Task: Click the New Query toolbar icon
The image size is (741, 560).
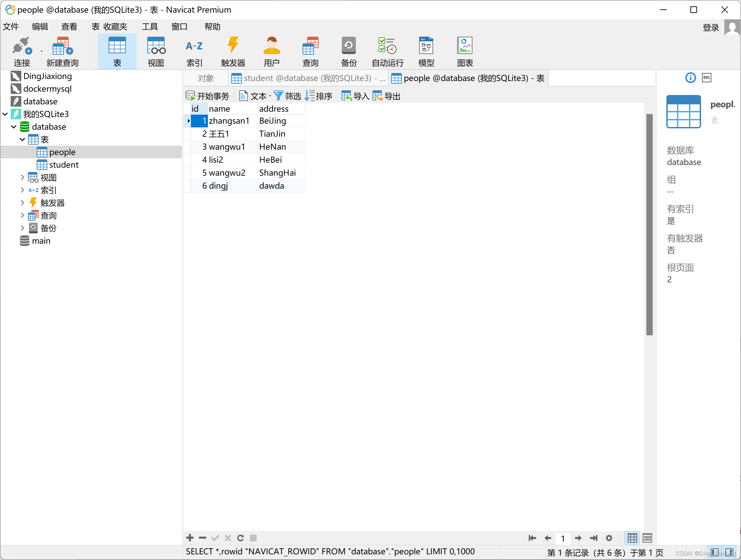Action: [62, 52]
